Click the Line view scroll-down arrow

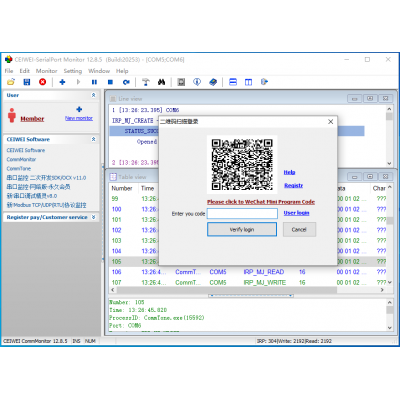(x=389, y=163)
